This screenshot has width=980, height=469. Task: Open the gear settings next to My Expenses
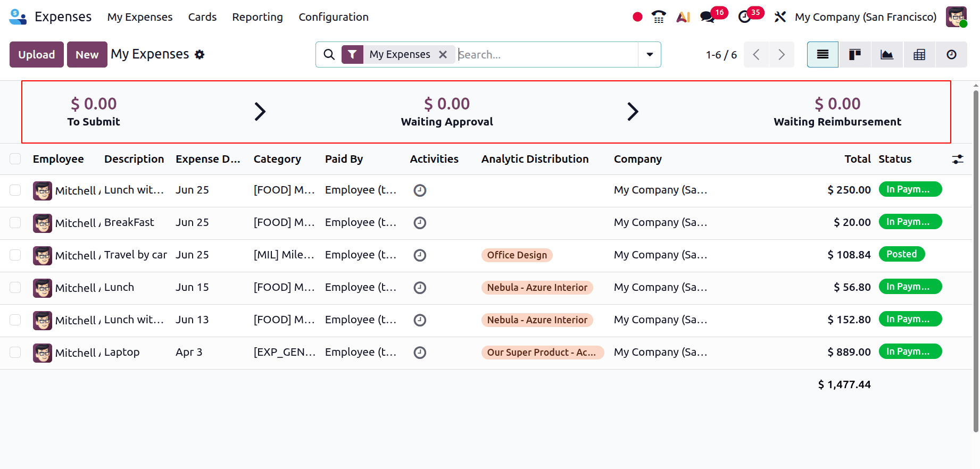[x=200, y=54]
